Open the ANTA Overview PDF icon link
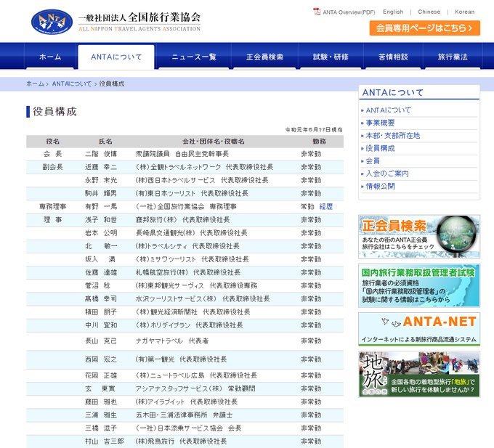The image size is (494, 448). 317,12
